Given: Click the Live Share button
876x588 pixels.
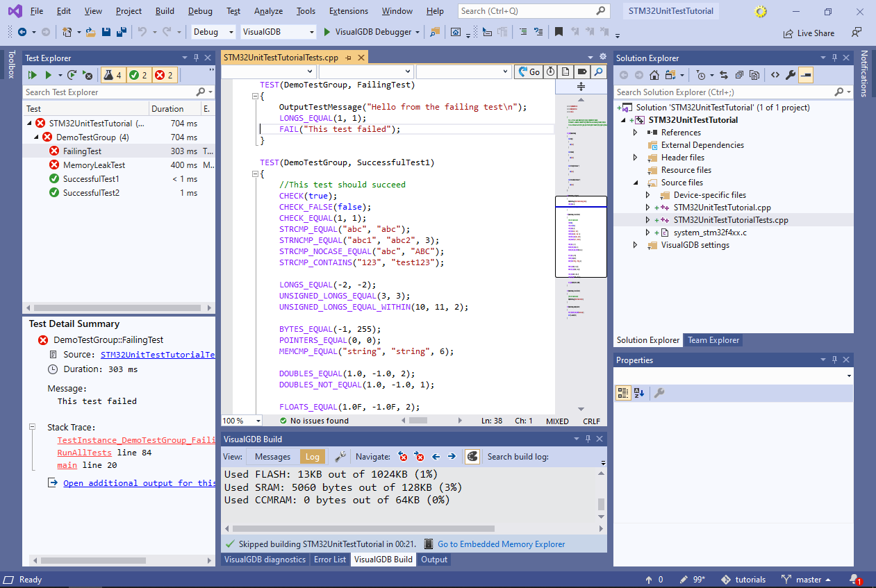Looking at the screenshot, I should tap(809, 33).
